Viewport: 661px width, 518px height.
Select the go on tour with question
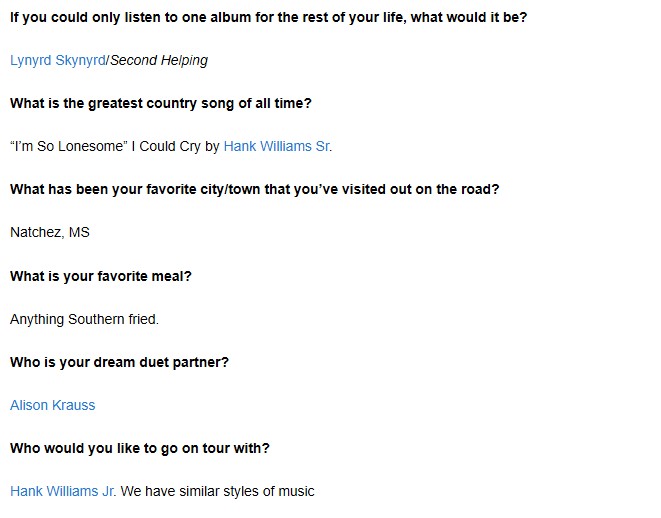[x=140, y=448]
